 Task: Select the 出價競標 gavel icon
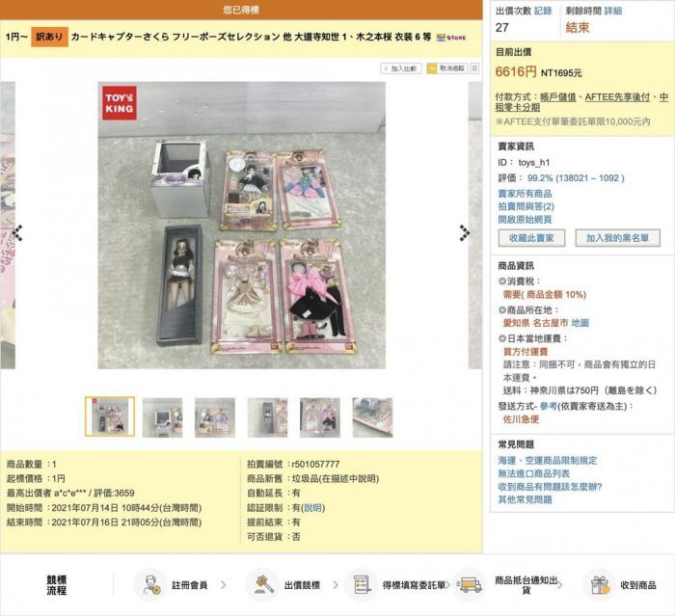coord(263,585)
